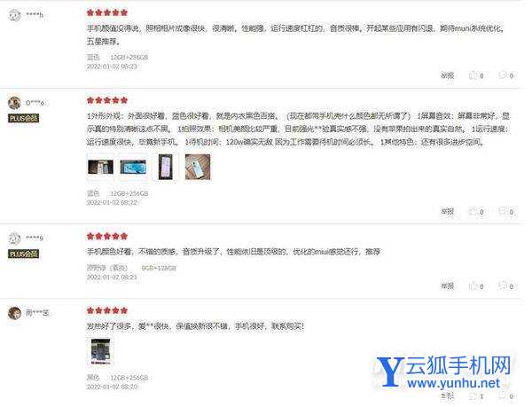
Task: Click the comment icon on first review
Action: tap(502, 75)
